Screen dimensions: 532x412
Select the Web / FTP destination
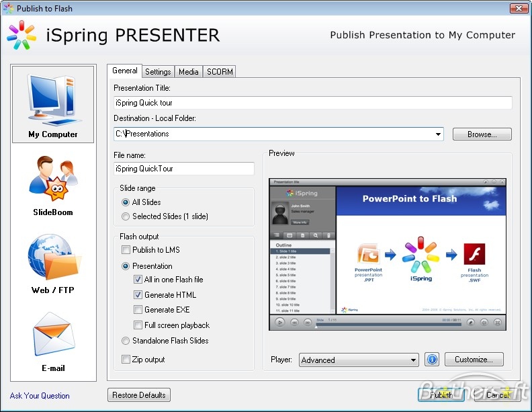[x=53, y=264]
